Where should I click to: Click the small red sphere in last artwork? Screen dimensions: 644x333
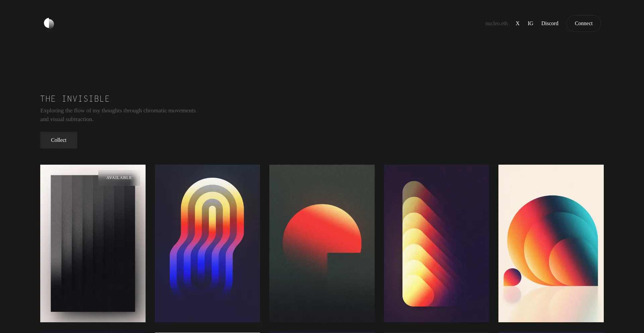point(512,277)
